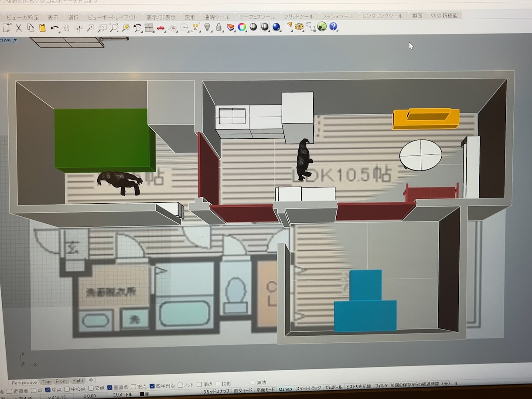Click the Undo arrow icon
Image resolution: width=532 pixels, height=399 pixels.
(55, 28)
